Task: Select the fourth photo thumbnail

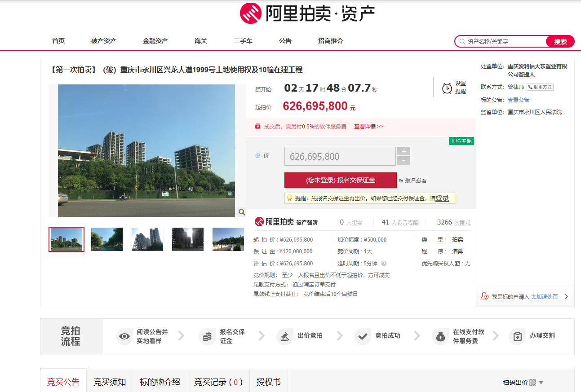Action: click(188, 239)
